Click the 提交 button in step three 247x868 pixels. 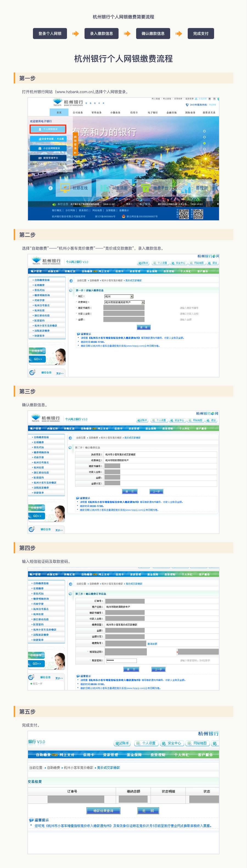click(130, 492)
